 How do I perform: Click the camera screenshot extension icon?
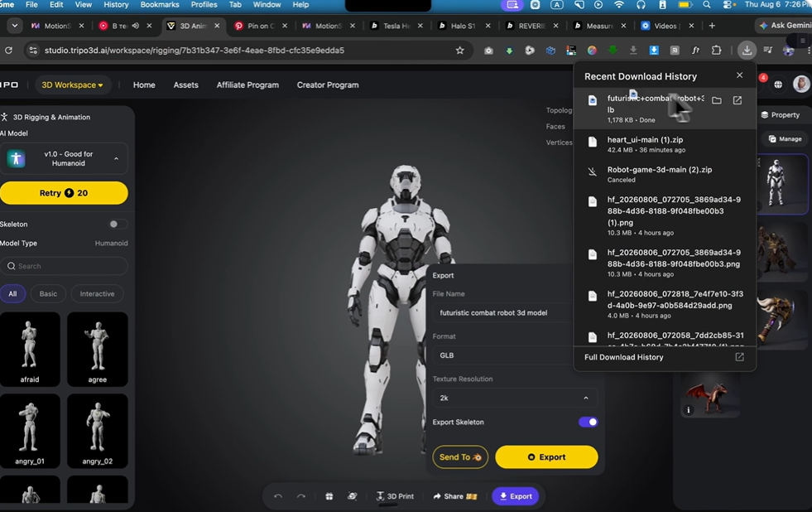488,51
